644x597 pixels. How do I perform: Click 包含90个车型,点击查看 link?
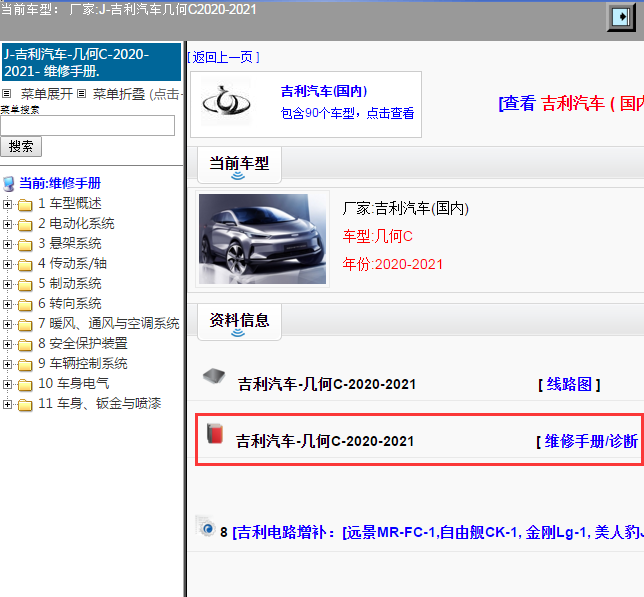click(347, 113)
